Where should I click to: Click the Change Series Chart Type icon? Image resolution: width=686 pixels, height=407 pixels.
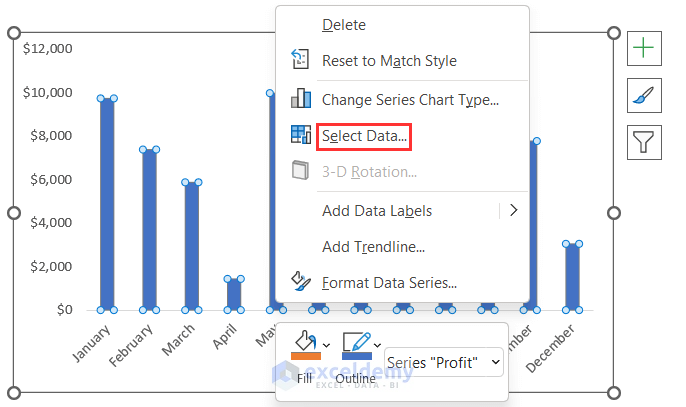300,99
